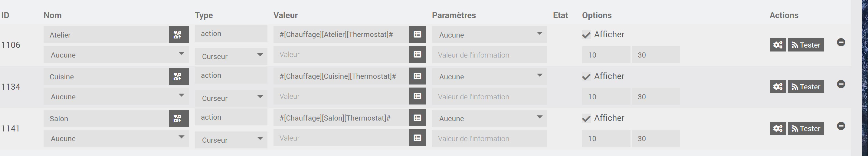Click the icon chooser button next to Atelier
This screenshot has width=868, height=156.
(x=178, y=35)
